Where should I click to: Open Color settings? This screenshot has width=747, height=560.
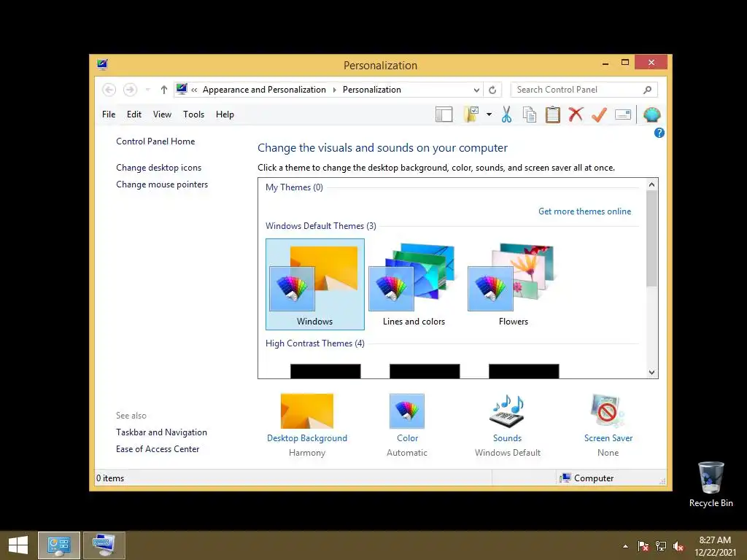tap(407, 425)
